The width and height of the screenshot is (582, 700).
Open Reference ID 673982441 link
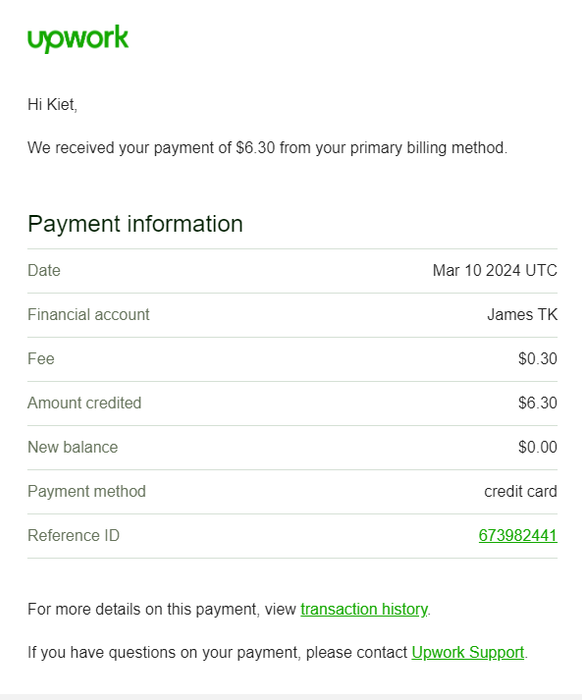(518, 535)
